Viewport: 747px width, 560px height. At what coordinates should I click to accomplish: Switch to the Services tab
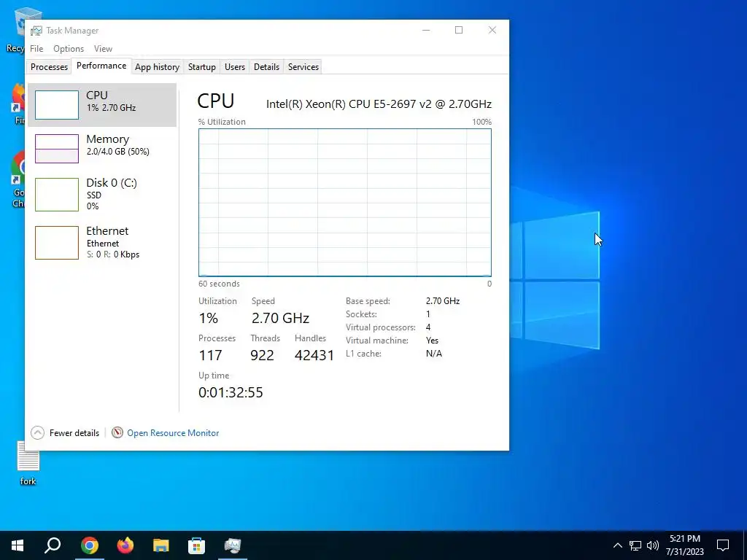303,67
